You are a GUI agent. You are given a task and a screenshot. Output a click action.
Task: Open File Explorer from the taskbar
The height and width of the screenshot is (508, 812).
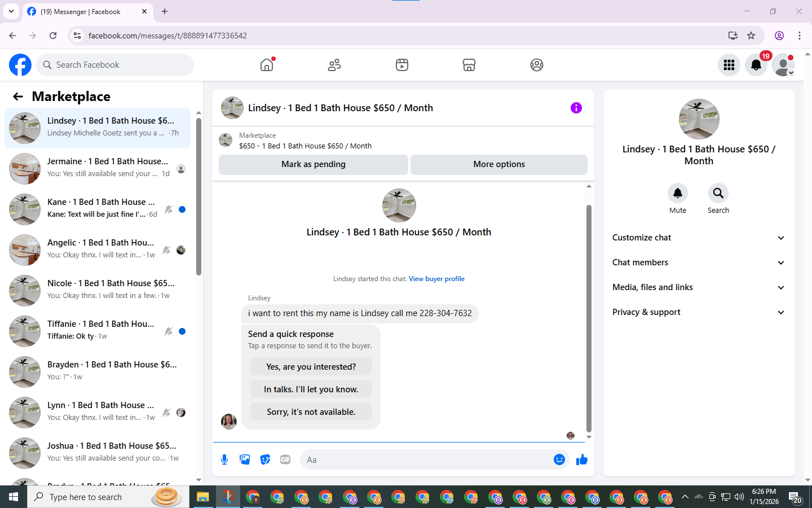(x=202, y=497)
